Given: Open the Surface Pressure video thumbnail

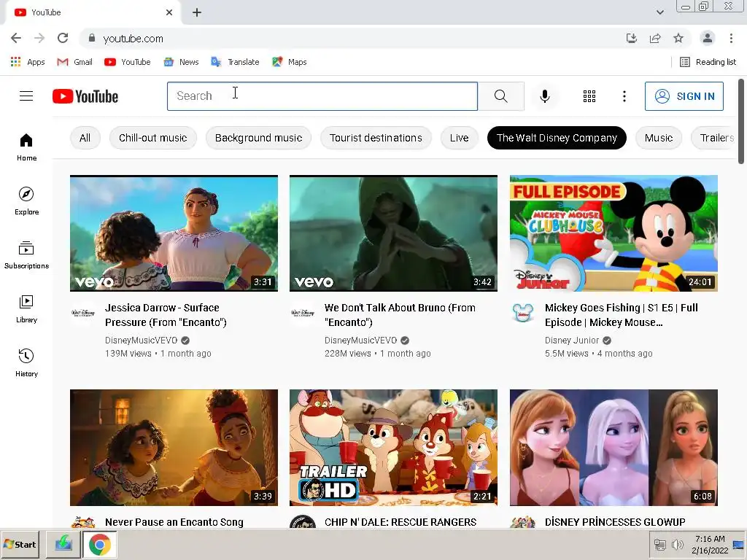Looking at the screenshot, I should pyautogui.click(x=174, y=233).
